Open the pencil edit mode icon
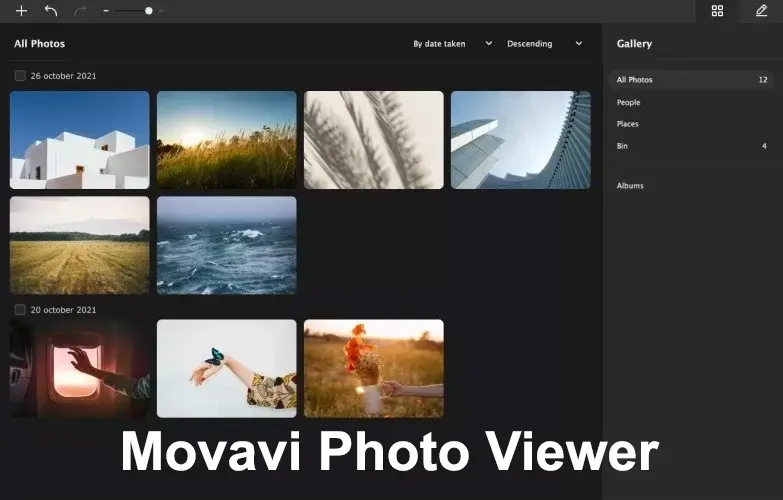This screenshot has width=783, height=500. tap(761, 11)
